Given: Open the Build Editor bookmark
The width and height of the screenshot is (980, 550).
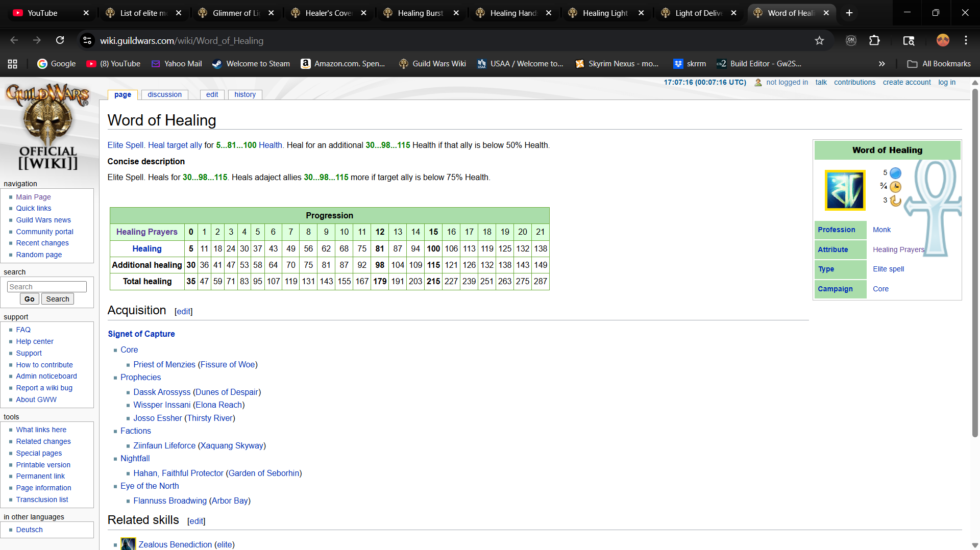Looking at the screenshot, I should tap(759, 64).
